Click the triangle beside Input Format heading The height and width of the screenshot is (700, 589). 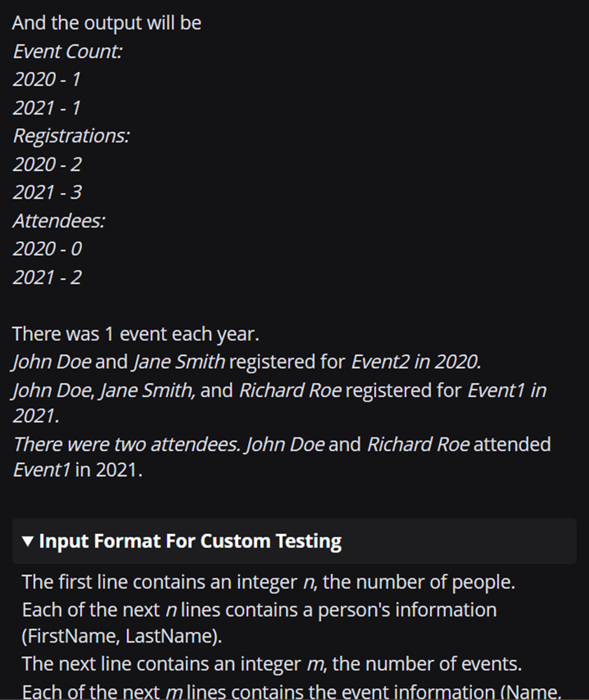(x=27, y=541)
